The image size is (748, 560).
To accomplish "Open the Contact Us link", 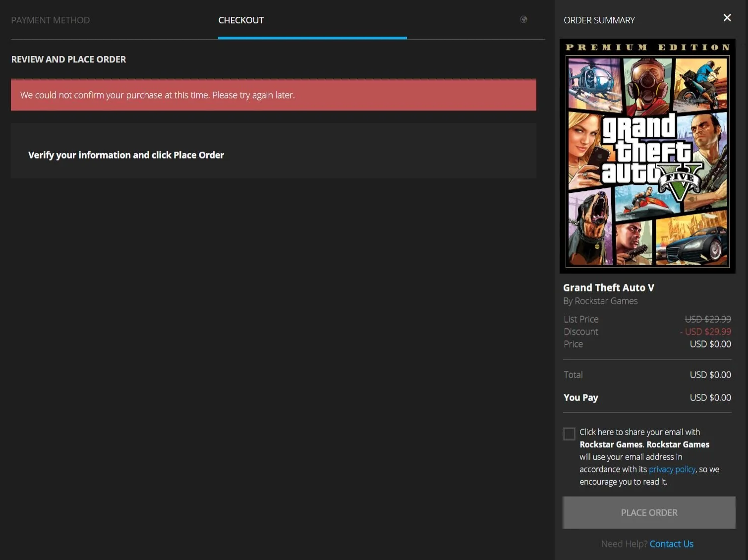I will (x=671, y=544).
